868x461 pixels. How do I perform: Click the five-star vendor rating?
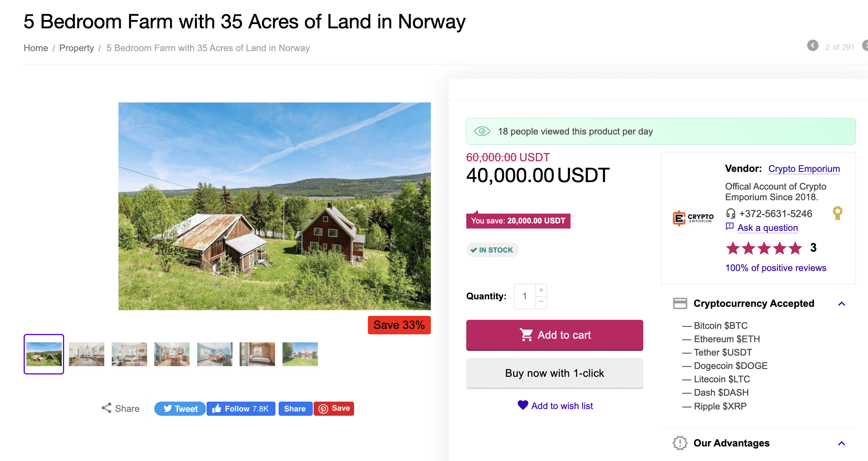click(x=764, y=248)
